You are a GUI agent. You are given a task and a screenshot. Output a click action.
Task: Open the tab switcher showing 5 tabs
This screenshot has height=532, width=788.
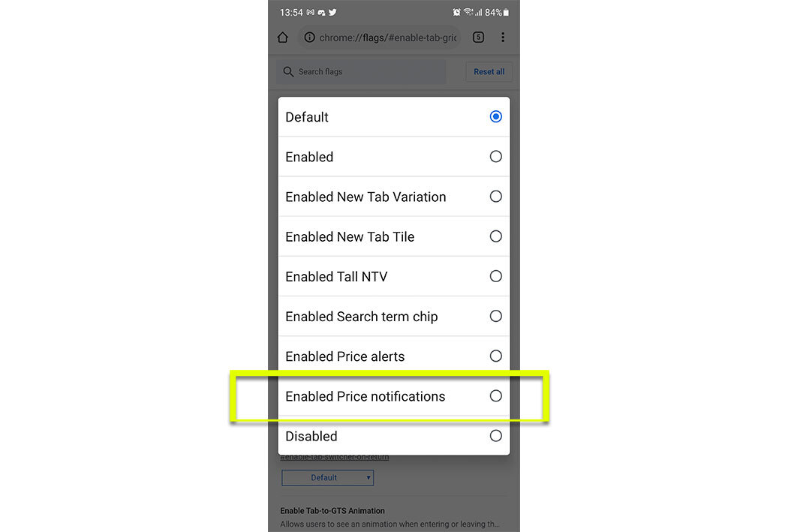point(479,38)
